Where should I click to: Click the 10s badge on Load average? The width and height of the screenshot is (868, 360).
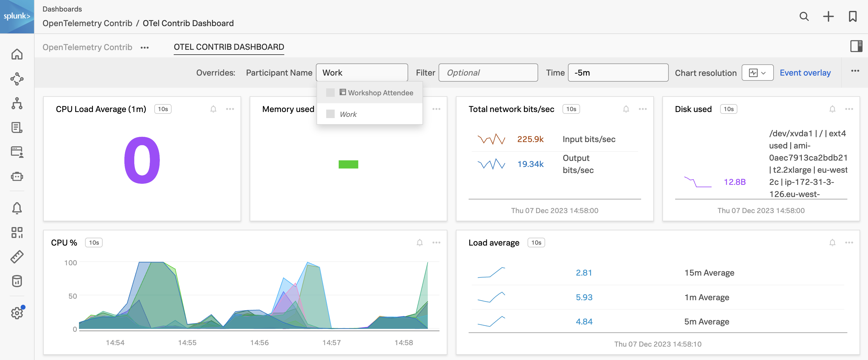pyautogui.click(x=536, y=243)
